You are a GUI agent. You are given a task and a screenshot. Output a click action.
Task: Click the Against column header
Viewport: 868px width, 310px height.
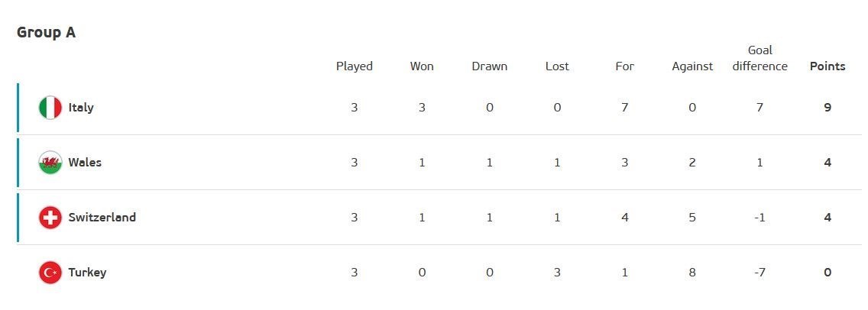692,66
